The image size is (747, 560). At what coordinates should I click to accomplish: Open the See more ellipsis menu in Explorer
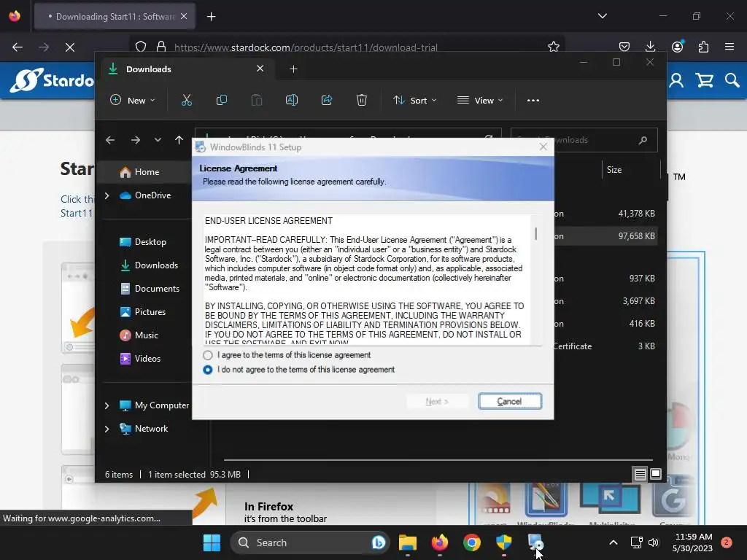533,101
